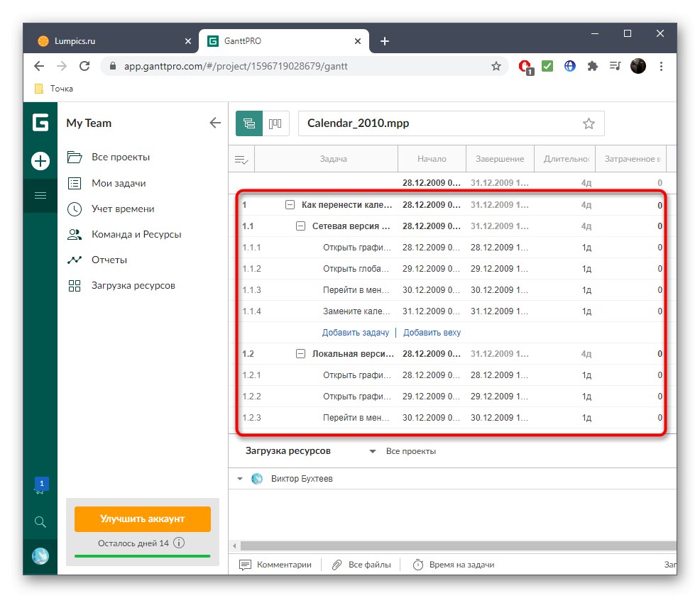Star the Calendar_2010.mpp project
Screen dimensions: 700x598
(x=589, y=123)
